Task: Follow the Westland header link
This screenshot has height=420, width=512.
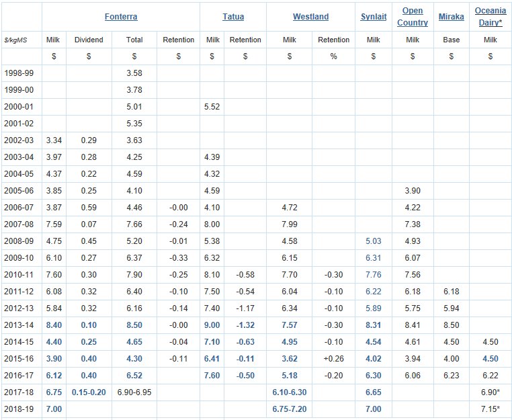Action: tap(310, 17)
